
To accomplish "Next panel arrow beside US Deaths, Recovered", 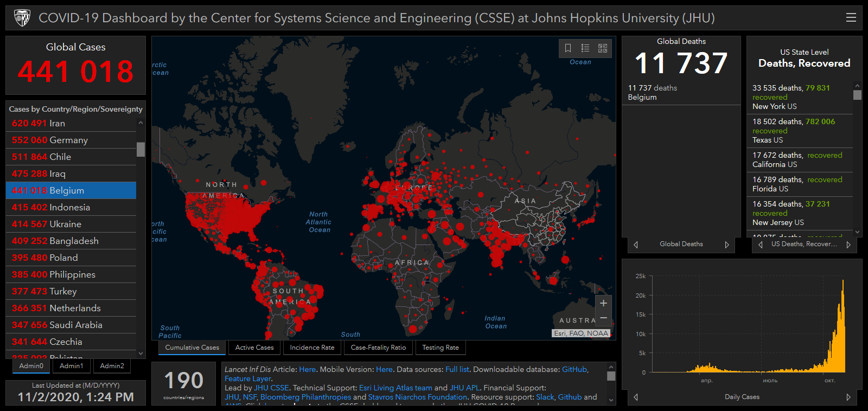I will [848, 245].
